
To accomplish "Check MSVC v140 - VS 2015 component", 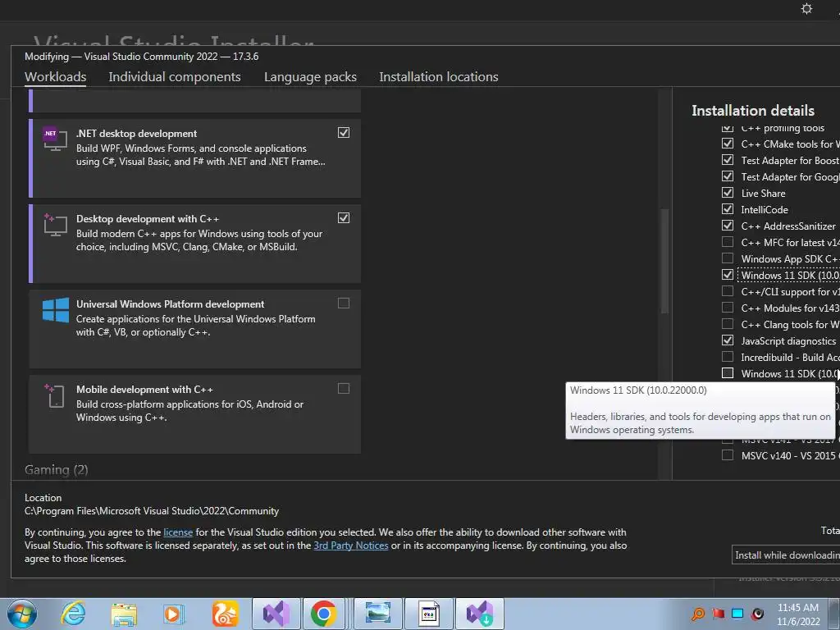I will pos(728,455).
